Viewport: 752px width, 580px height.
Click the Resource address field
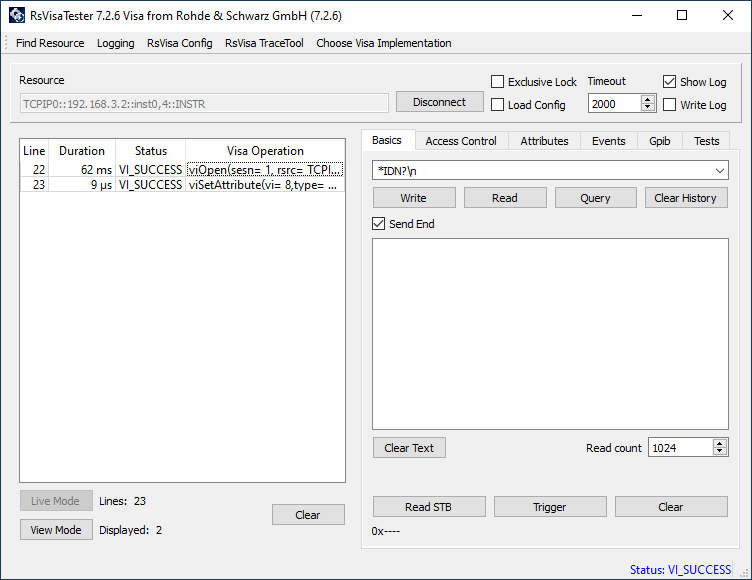coord(204,104)
